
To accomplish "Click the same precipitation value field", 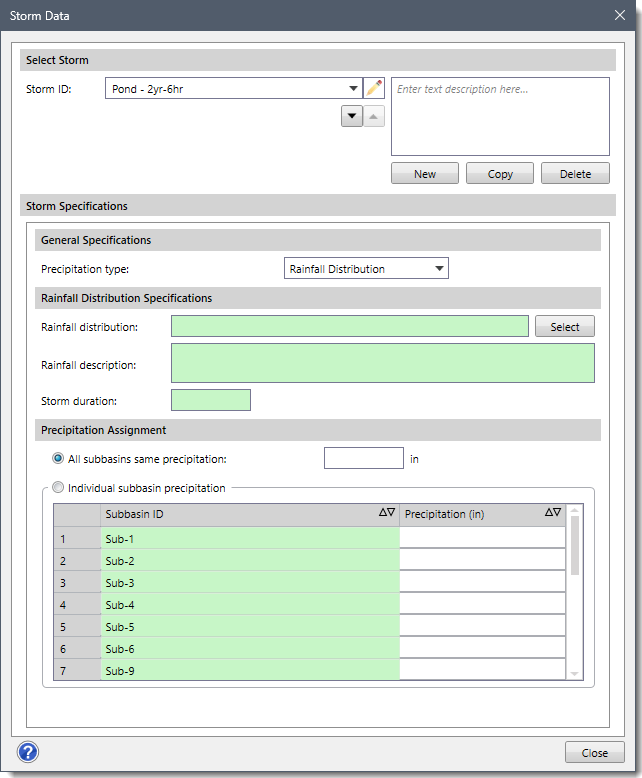I will pos(364,459).
